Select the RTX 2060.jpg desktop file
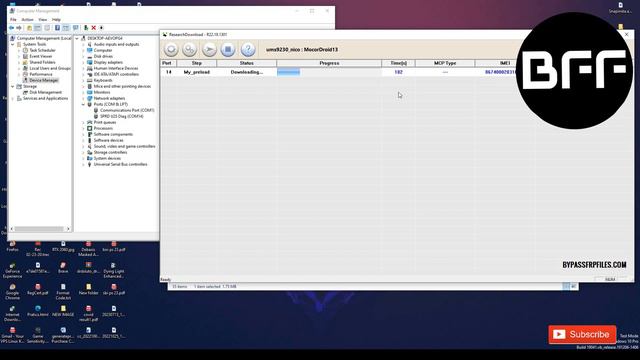The image size is (640, 360). click(63, 246)
